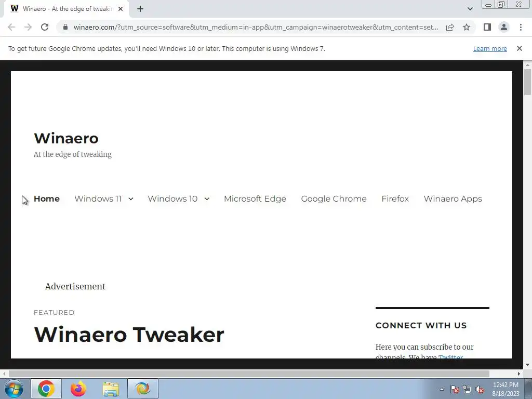This screenshot has width=532, height=399.
Task: Open the Winaero site title link
Action: point(66,138)
